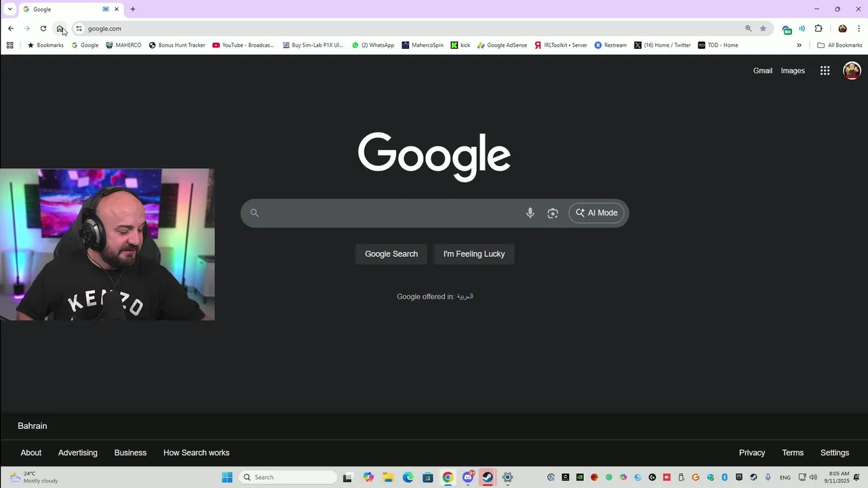Open the MahercoSpin bookmark
The height and width of the screenshot is (488, 868).
[x=422, y=45]
